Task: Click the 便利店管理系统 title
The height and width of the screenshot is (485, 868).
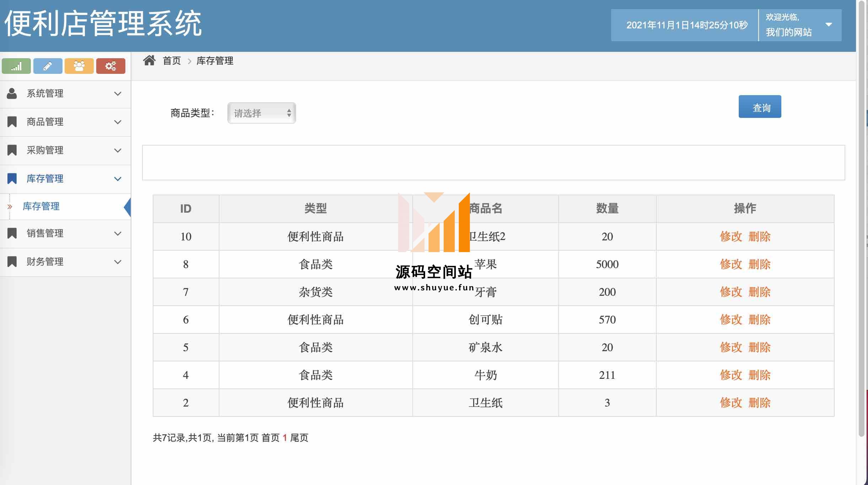Action: pos(103,23)
